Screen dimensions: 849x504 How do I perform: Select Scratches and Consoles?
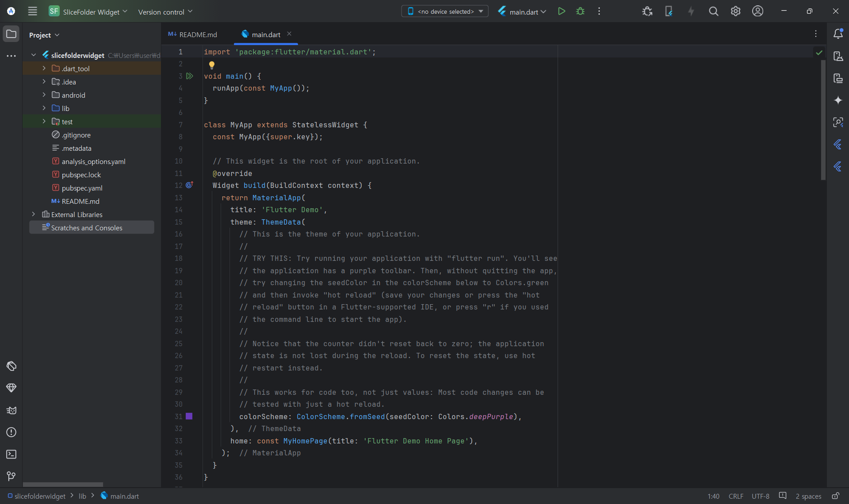[92, 227]
